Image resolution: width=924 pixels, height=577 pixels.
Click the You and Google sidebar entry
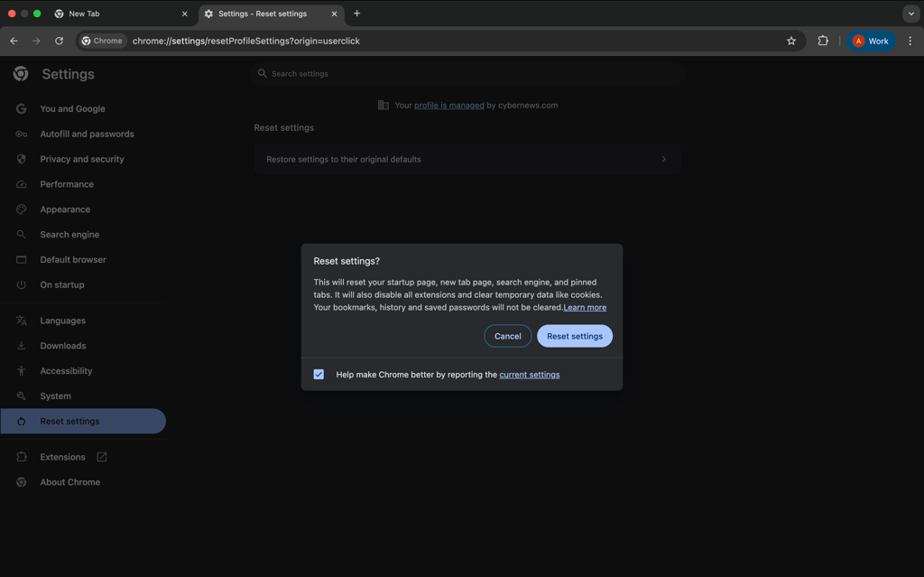[72, 108]
